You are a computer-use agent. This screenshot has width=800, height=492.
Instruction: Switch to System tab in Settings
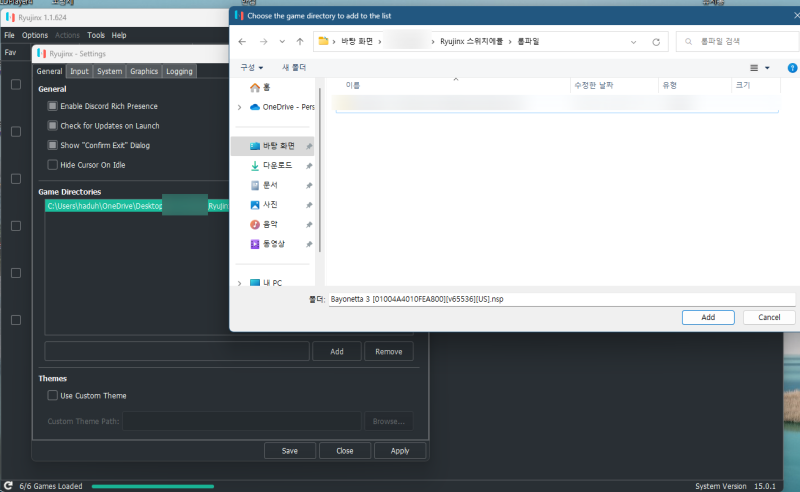pyautogui.click(x=110, y=71)
